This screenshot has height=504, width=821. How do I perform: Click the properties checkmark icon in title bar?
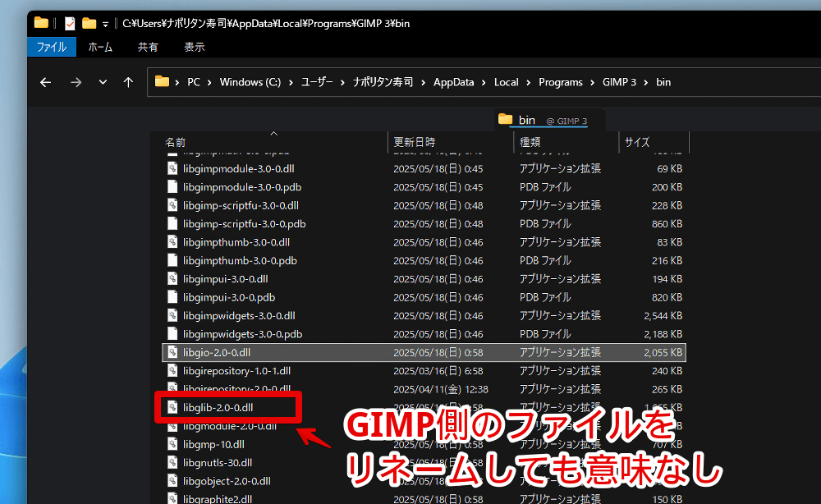click(x=70, y=24)
